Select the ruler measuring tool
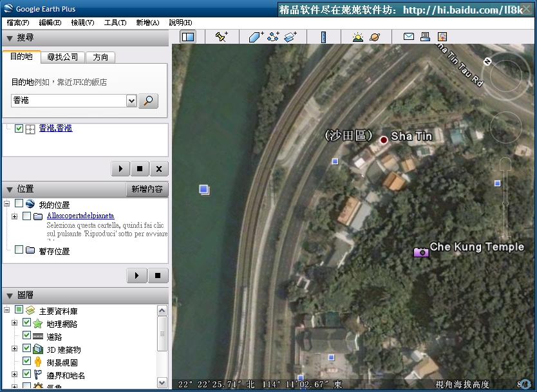 [x=323, y=37]
